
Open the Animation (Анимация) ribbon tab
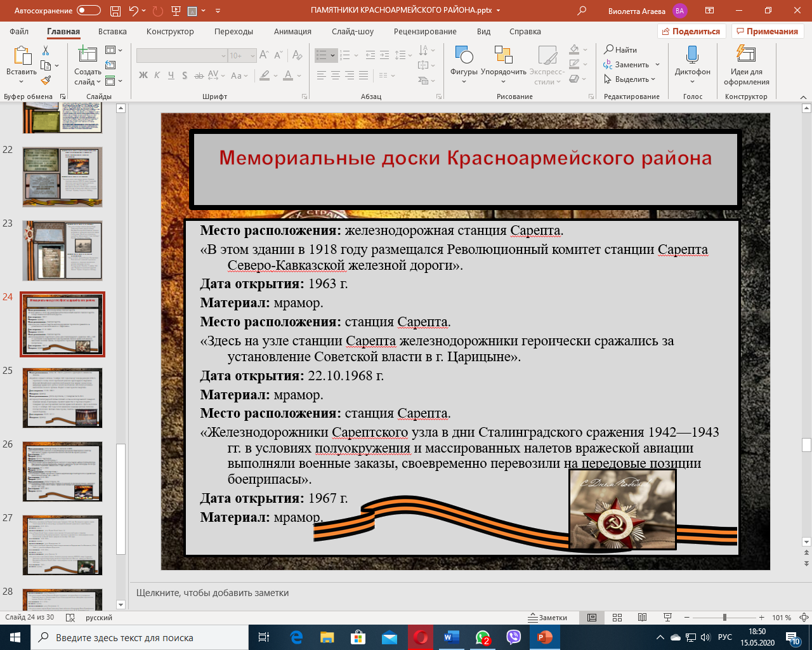pos(292,31)
